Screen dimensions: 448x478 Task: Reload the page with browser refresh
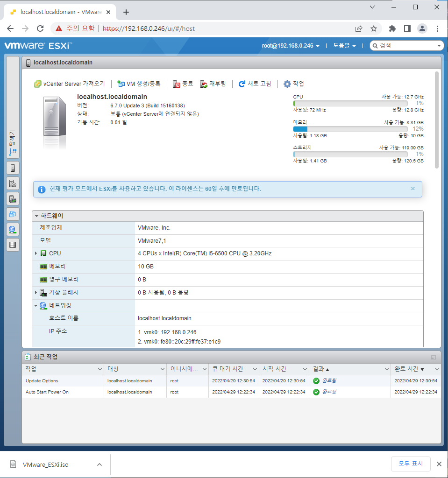tap(40, 28)
